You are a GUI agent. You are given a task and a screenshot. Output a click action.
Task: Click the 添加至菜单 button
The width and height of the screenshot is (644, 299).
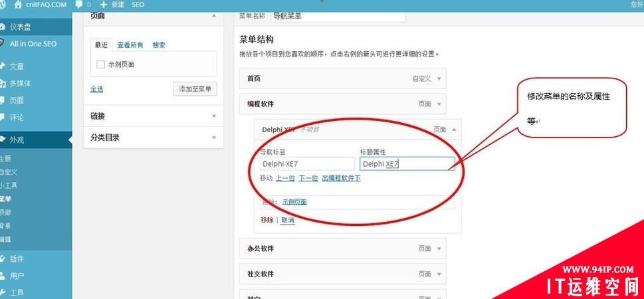point(195,89)
